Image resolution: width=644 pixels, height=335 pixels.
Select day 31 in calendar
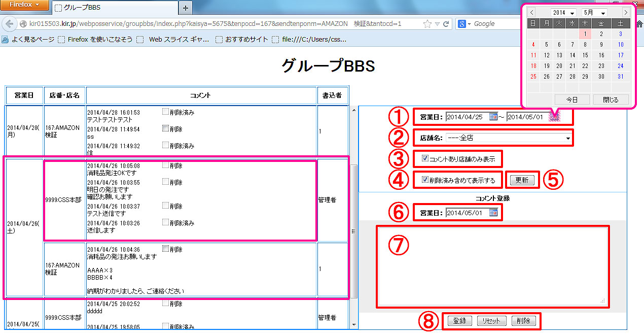(x=621, y=77)
